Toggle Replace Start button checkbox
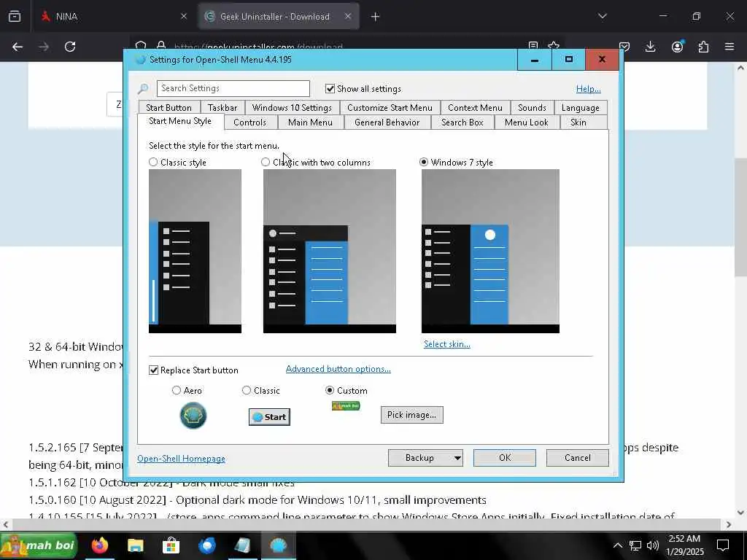The image size is (747, 560). point(153,370)
